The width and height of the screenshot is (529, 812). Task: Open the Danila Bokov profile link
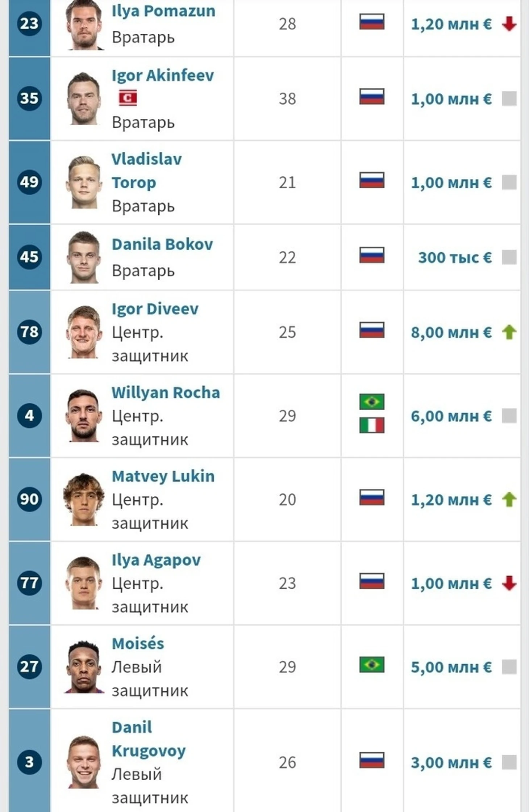162,244
